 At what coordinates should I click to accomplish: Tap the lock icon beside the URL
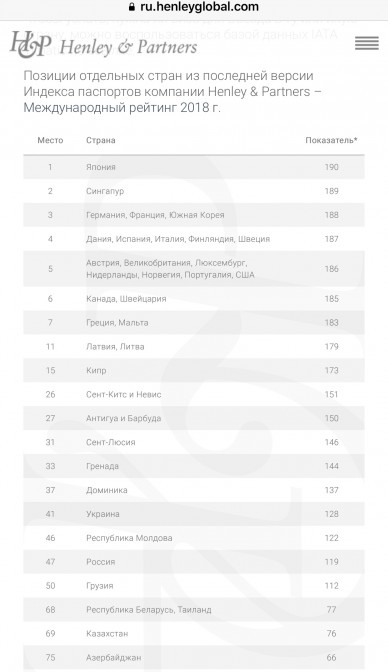pyautogui.click(x=132, y=7)
